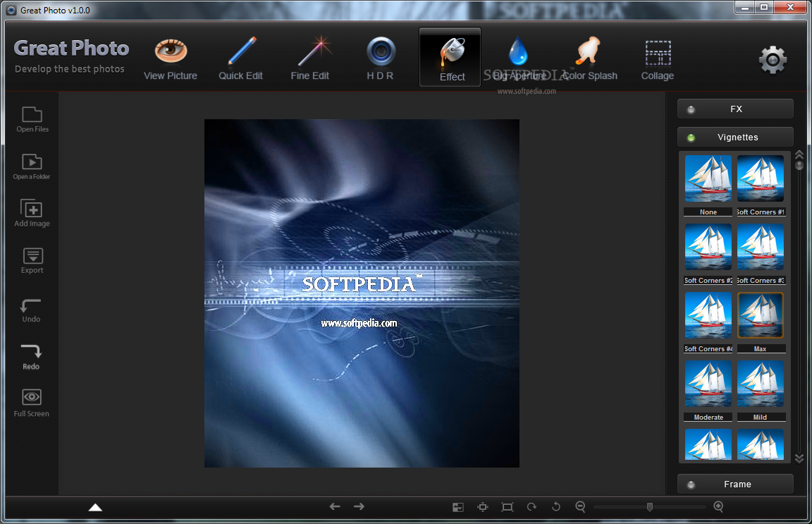The width and height of the screenshot is (812, 524).
Task: Go to previous image arrow
Action: pos(335,506)
